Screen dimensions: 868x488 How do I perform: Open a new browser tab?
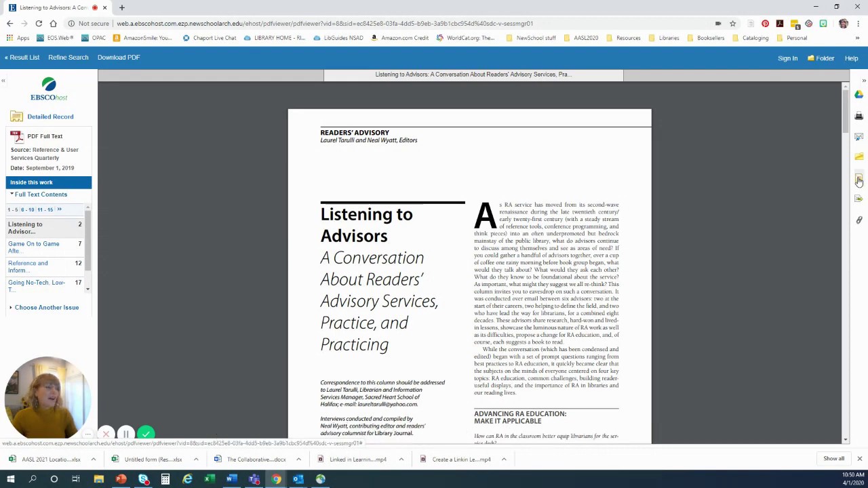coord(122,7)
